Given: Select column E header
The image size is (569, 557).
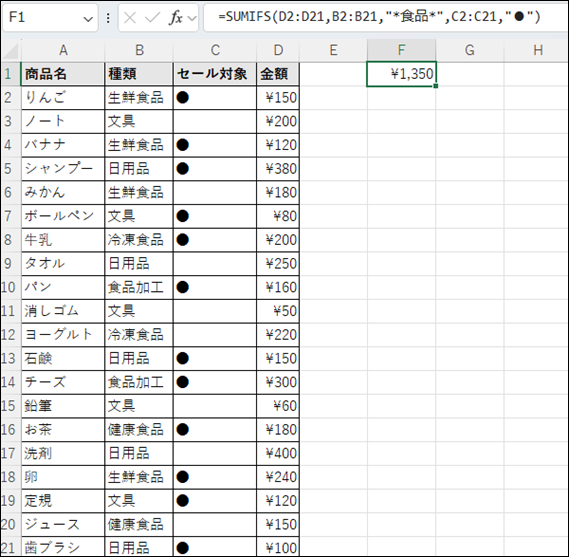Looking at the screenshot, I should [x=333, y=50].
